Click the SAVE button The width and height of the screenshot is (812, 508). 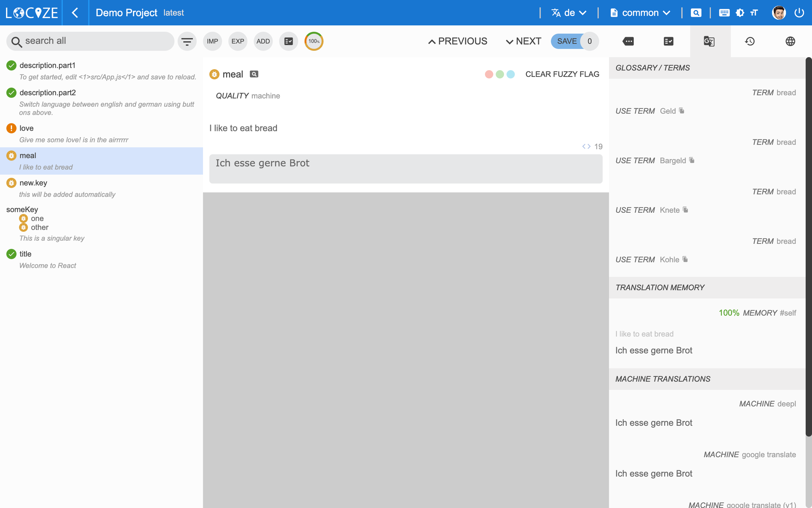point(566,41)
